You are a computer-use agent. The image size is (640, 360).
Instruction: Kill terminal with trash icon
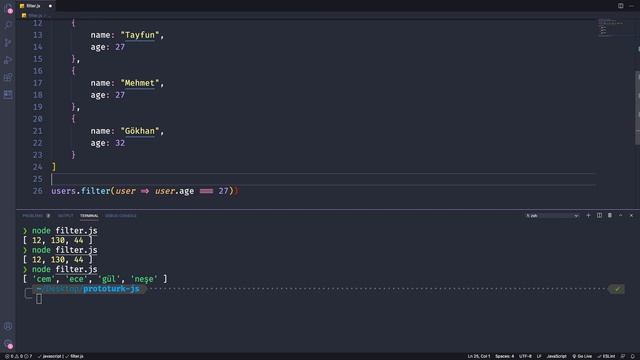coord(610,216)
